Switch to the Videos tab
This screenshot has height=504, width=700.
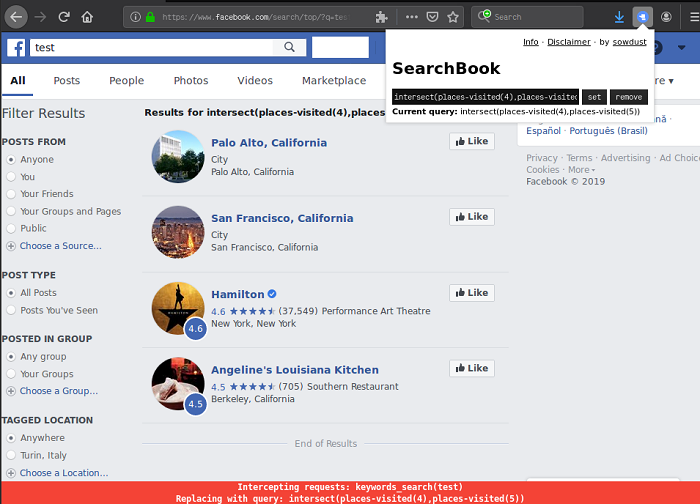click(x=255, y=81)
